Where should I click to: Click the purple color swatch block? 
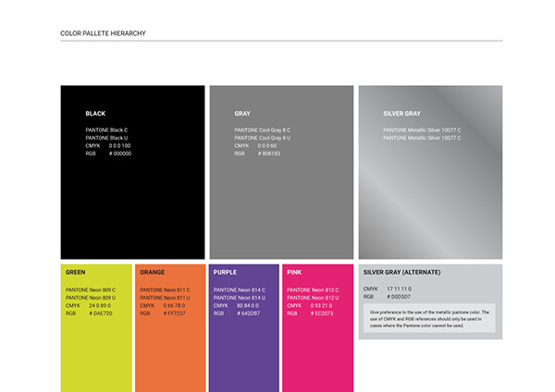pos(244,328)
